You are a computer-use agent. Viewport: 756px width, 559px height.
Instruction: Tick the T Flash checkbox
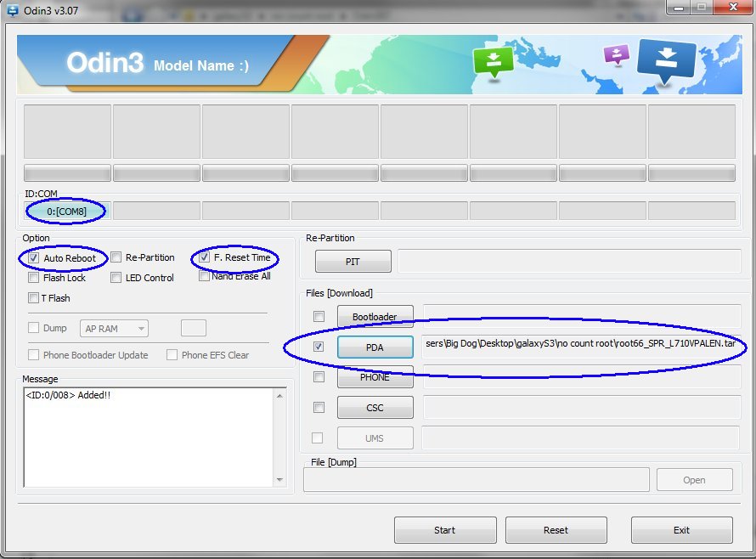[33, 298]
